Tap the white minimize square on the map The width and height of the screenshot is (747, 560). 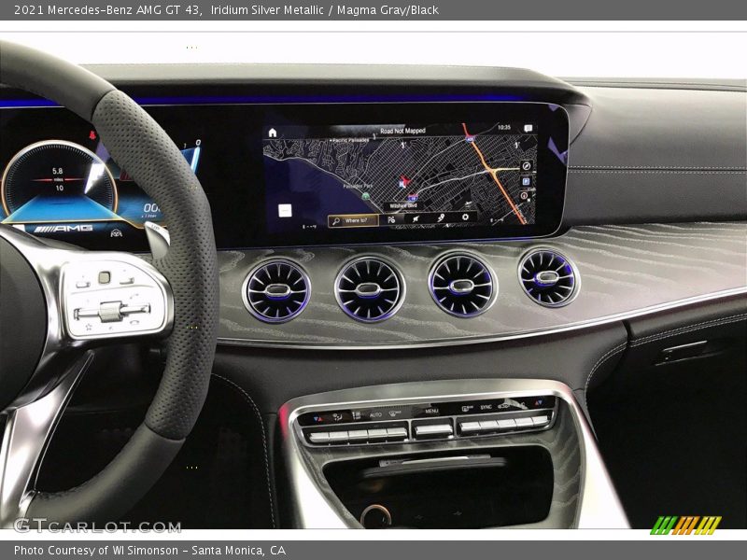(285, 211)
